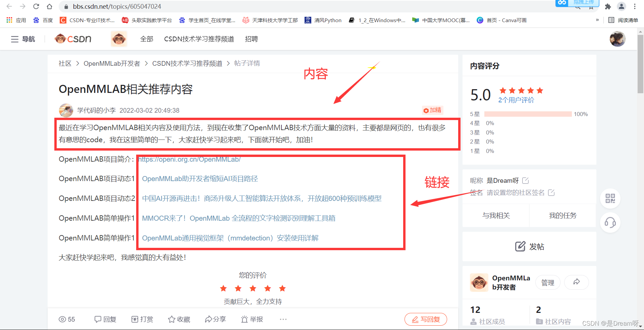Open the 阅读清单 reading list
644x330 pixels.
click(x=623, y=20)
